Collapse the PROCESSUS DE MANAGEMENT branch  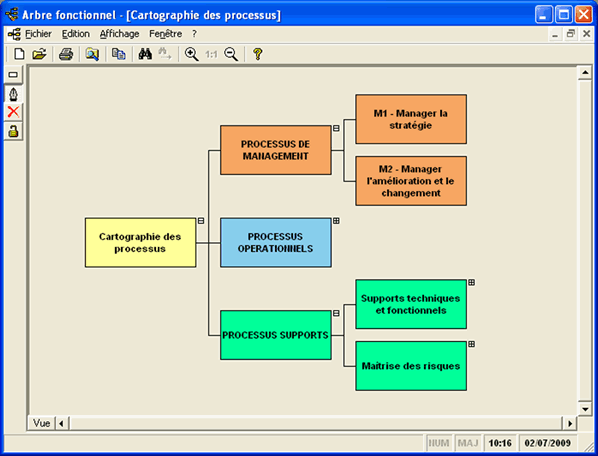click(336, 128)
